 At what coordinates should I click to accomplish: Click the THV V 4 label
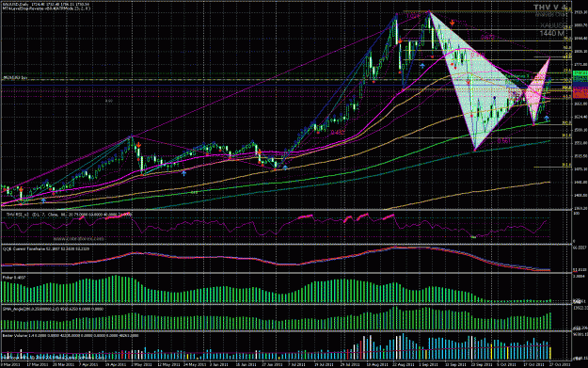tap(550, 8)
